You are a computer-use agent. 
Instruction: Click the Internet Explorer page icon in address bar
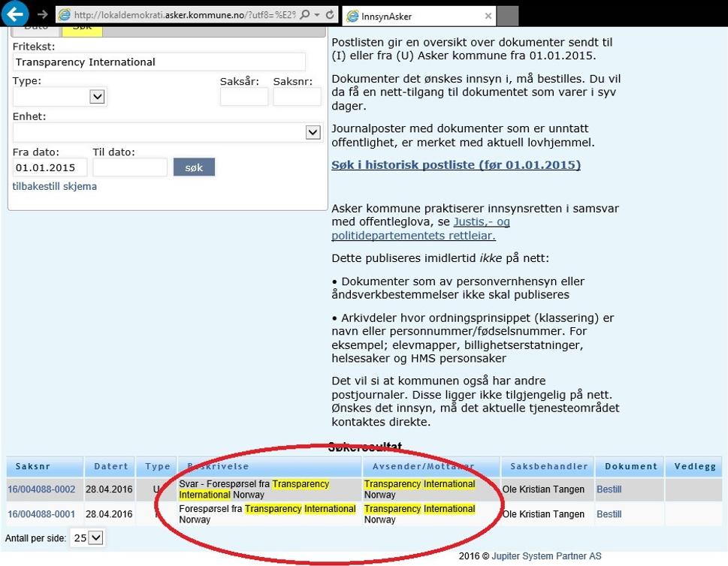tap(64, 15)
